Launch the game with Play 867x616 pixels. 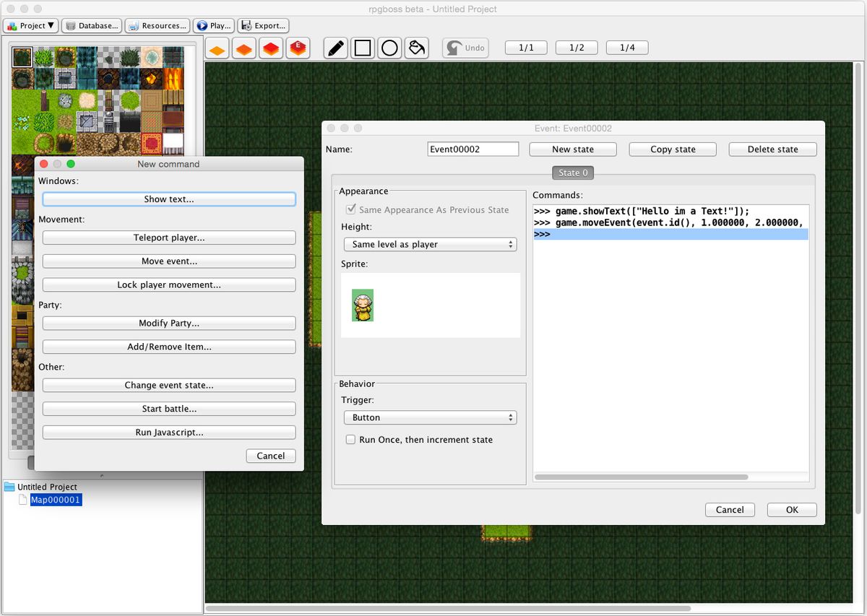coord(213,25)
